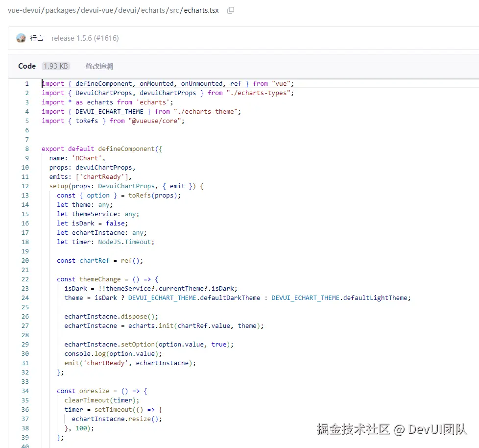The image size is (479, 448).
Task: Click setTimeout call on line 36
Action: pos(113,410)
